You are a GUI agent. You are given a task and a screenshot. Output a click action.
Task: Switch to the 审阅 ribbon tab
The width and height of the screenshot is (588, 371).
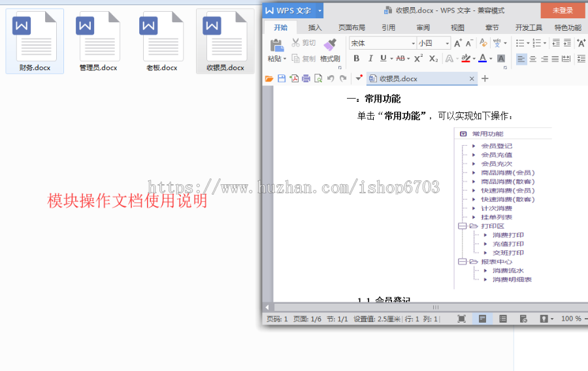423,27
